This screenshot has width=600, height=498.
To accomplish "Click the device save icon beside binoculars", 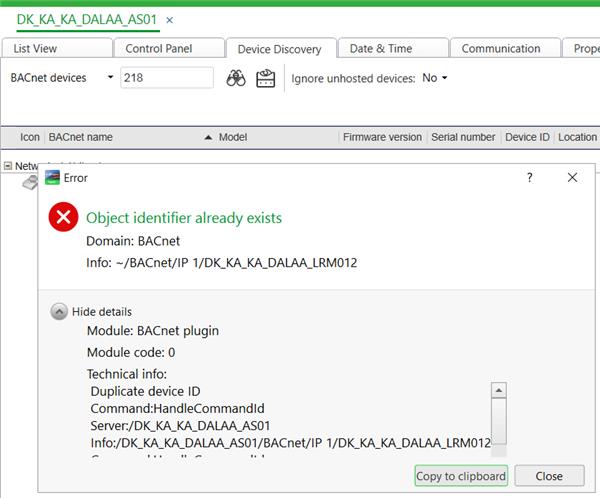I will [266, 78].
